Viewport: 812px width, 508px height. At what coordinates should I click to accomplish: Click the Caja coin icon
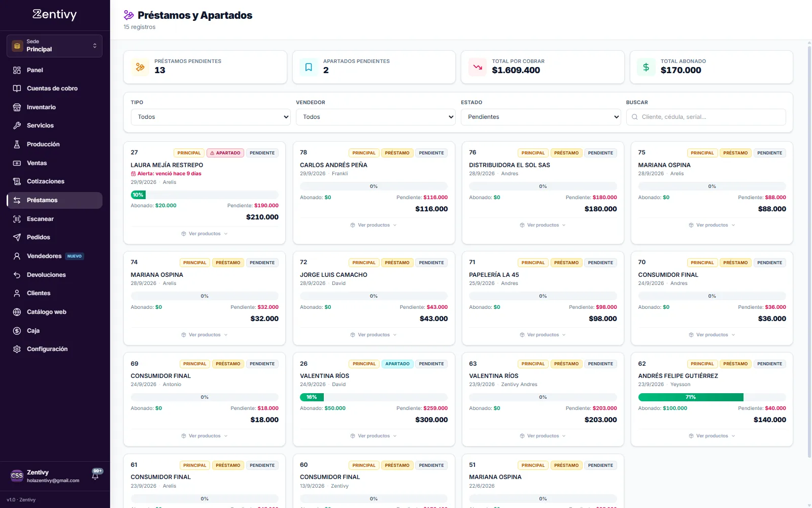tap(17, 331)
